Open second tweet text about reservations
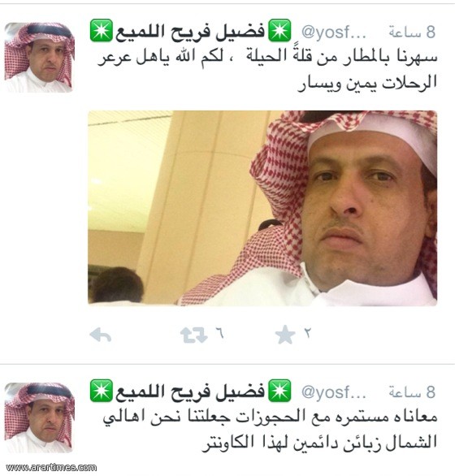Screen dimensions: 455x476 coord(270,431)
